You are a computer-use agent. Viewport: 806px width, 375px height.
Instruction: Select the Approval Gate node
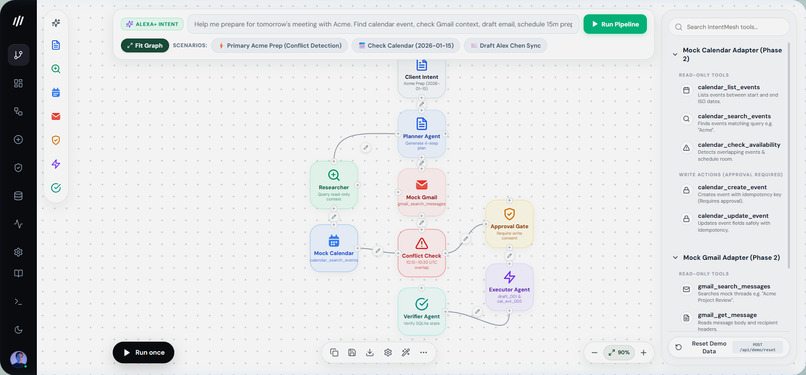pyautogui.click(x=509, y=224)
